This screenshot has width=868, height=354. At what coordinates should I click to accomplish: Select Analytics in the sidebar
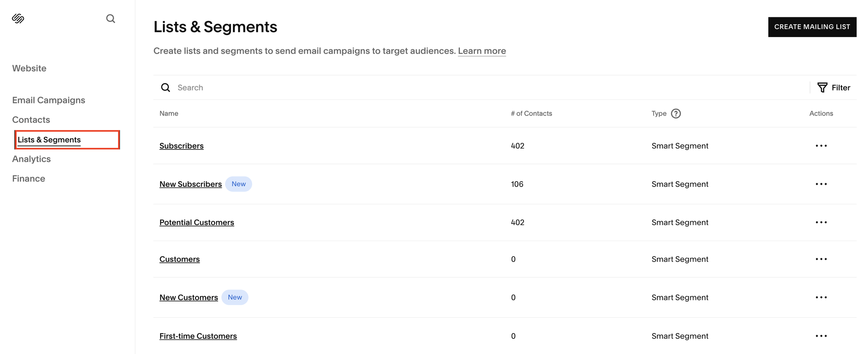point(31,159)
